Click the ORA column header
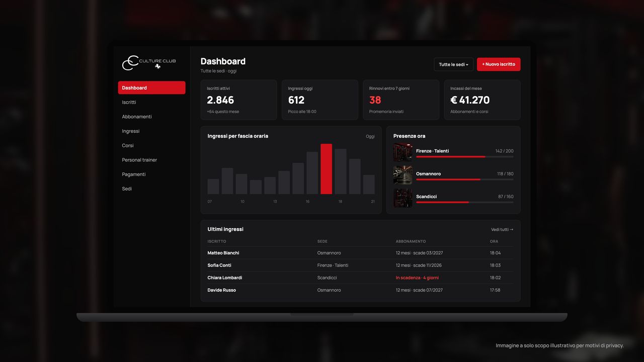 pos(494,241)
